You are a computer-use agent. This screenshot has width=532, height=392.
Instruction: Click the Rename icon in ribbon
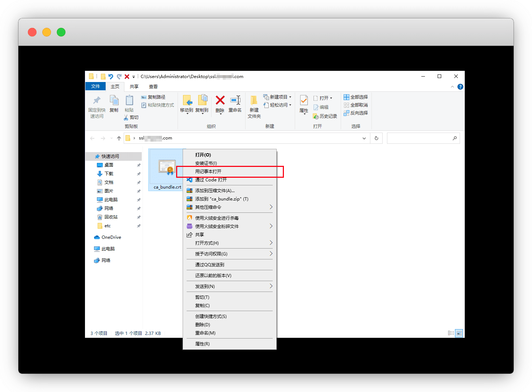[235, 100]
